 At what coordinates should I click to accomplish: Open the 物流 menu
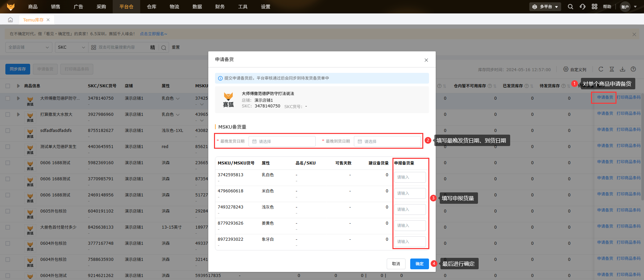pos(174,7)
